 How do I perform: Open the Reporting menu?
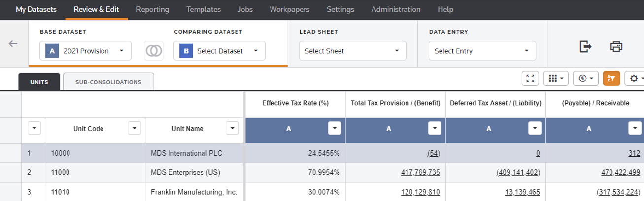(152, 9)
